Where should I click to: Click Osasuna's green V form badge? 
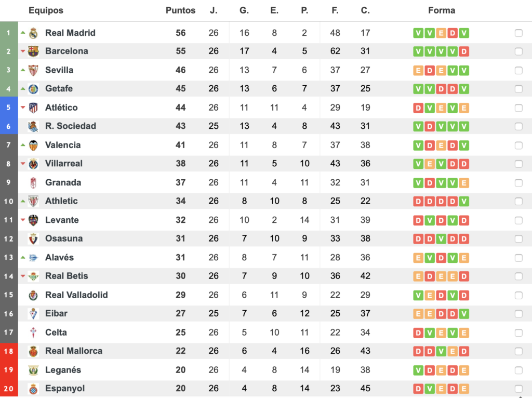click(x=441, y=239)
